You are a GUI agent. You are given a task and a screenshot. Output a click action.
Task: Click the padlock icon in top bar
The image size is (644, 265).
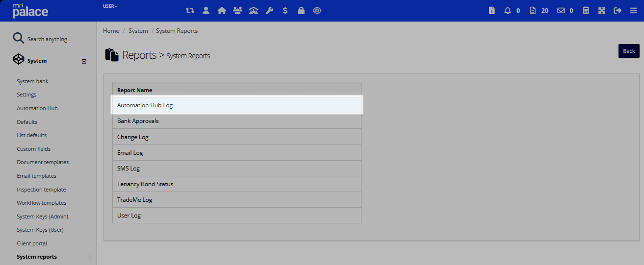pyautogui.click(x=301, y=10)
